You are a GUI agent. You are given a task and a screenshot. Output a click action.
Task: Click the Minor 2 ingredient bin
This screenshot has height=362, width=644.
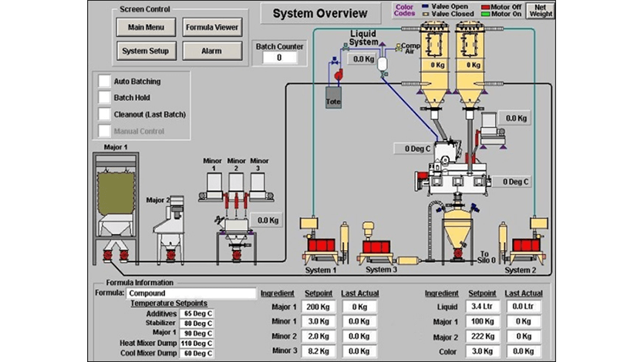coord(237,183)
